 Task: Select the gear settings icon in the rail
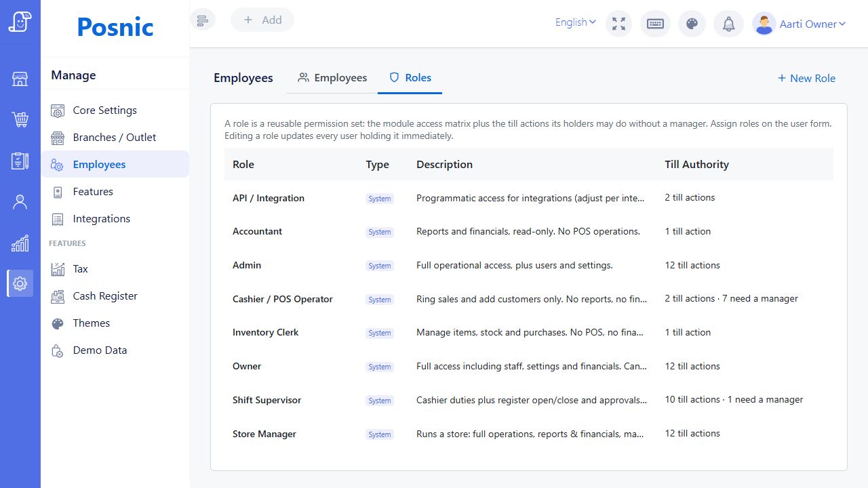point(20,283)
